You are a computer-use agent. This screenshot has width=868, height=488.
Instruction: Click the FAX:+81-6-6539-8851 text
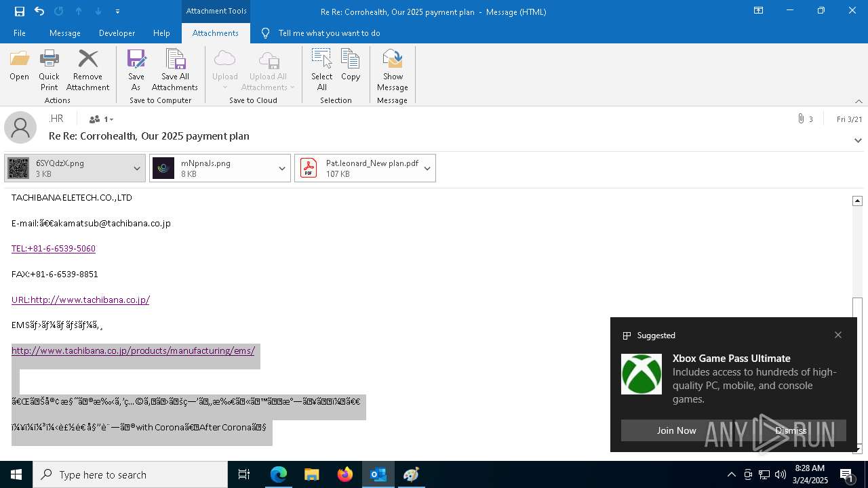(x=55, y=274)
